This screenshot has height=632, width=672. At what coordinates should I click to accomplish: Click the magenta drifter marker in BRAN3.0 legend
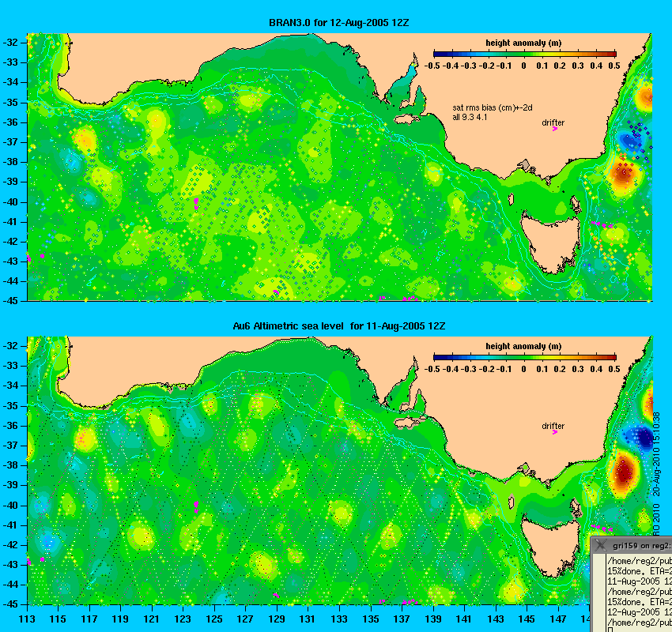(554, 129)
